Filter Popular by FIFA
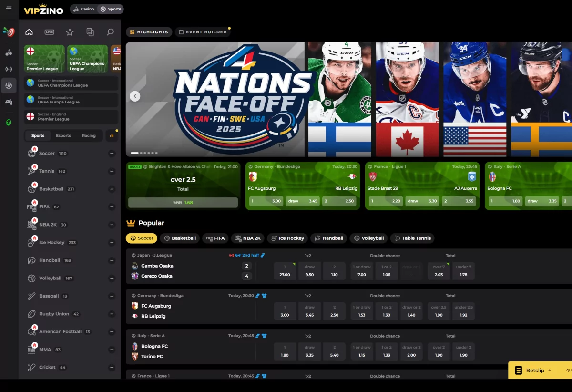572x392 pixels. 215,238
